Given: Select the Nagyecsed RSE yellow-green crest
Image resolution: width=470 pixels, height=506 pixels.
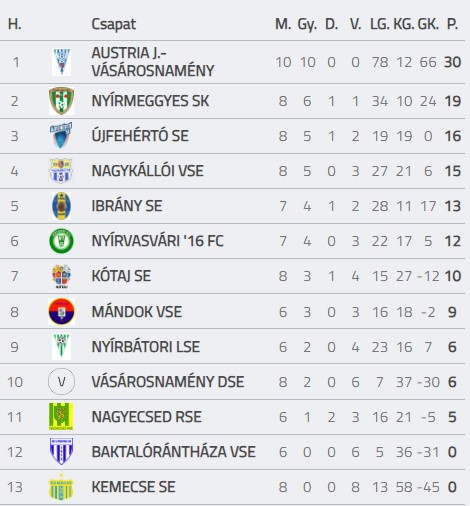Looking at the screenshot, I should pyautogui.click(x=61, y=417).
